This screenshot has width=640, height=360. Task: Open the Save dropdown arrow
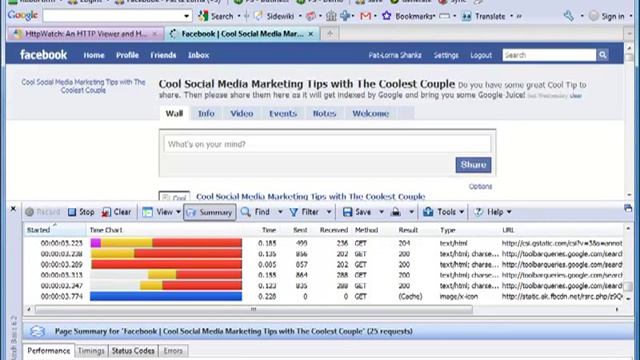(x=381, y=212)
